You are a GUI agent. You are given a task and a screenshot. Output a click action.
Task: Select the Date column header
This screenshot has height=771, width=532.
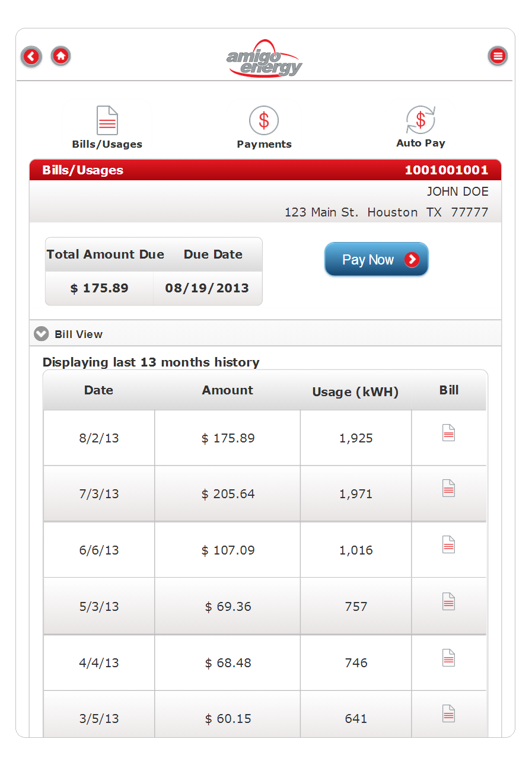pyautogui.click(x=98, y=390)
